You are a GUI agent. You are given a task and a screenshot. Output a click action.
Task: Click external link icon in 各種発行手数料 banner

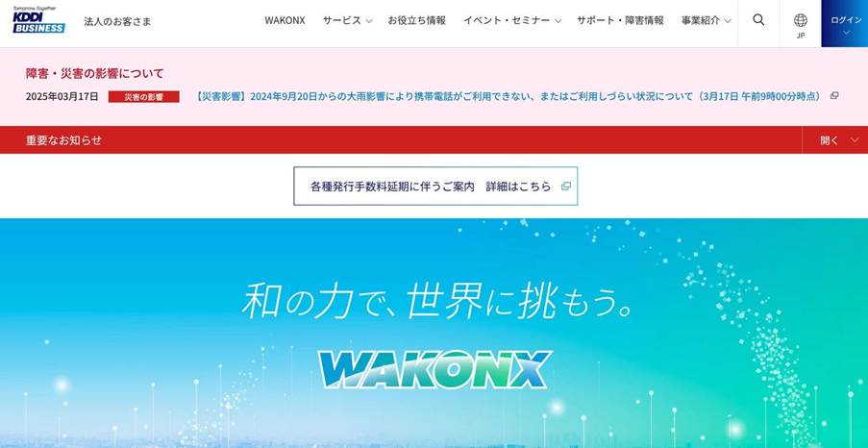click(565, 187)
